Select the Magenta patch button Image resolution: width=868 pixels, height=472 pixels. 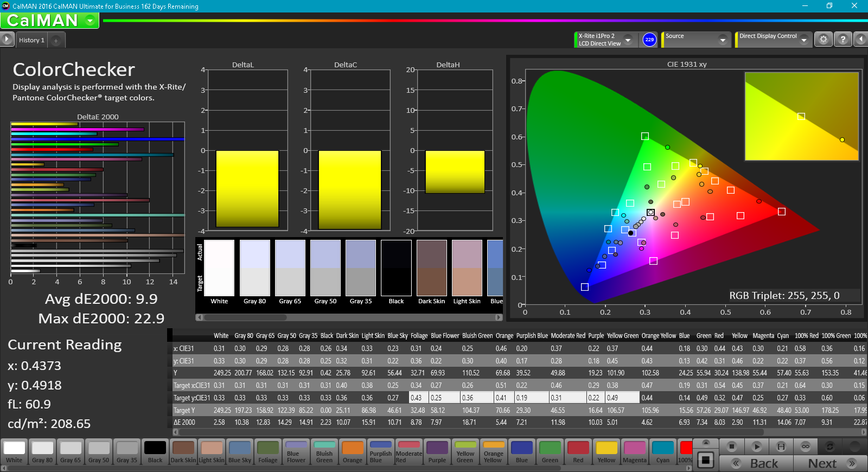click(635, 452)
